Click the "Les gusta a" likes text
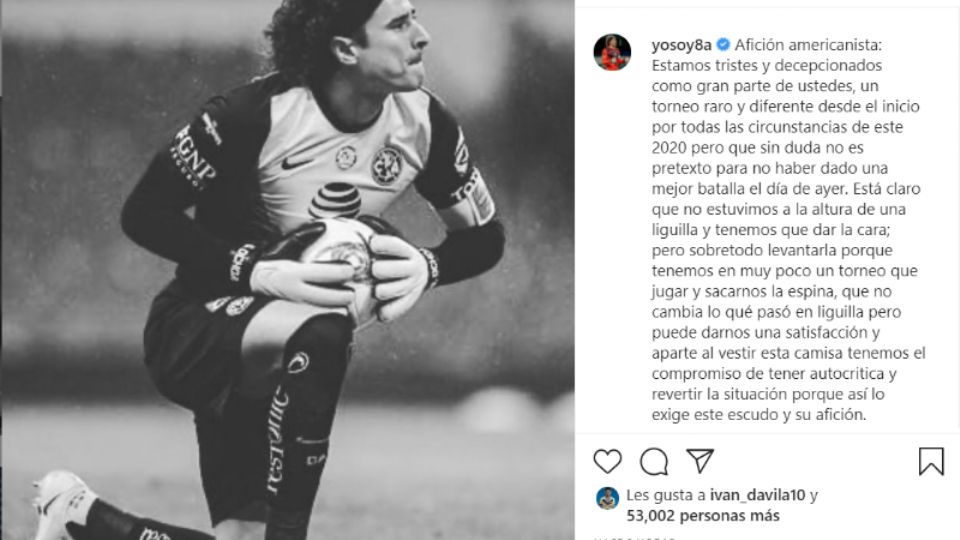 coord(666,495)
